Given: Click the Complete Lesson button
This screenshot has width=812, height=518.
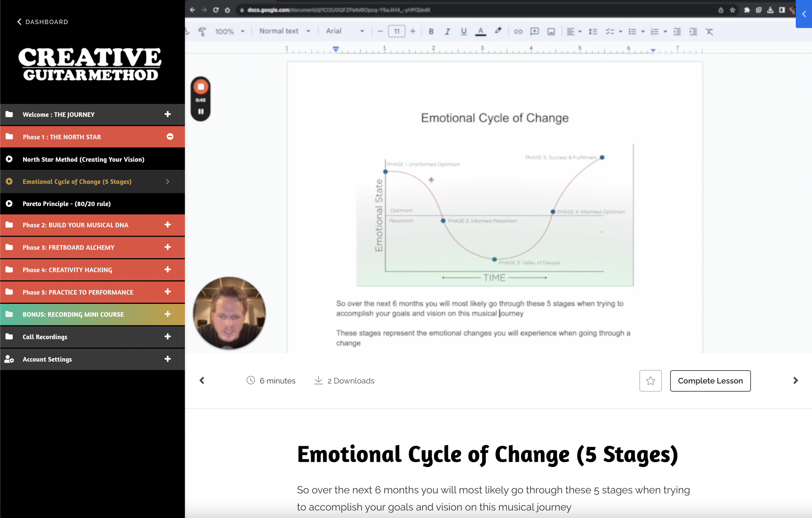Looking at the screenshot, I should coord(710,381).
